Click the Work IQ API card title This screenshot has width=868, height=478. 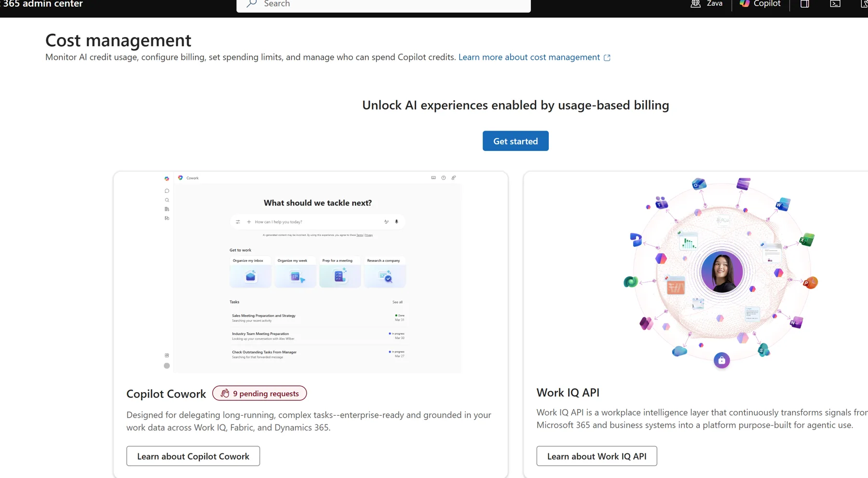pyautogui.click(x=568, y=393)
